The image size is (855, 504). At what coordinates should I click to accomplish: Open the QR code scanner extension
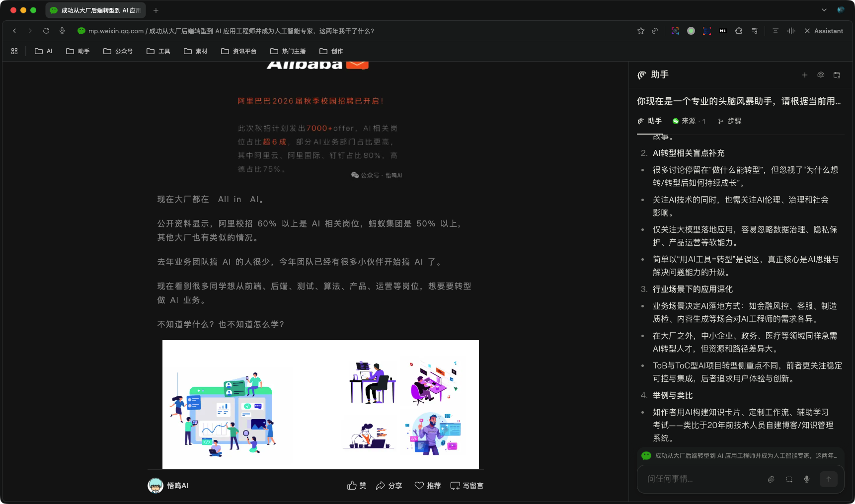707,31
